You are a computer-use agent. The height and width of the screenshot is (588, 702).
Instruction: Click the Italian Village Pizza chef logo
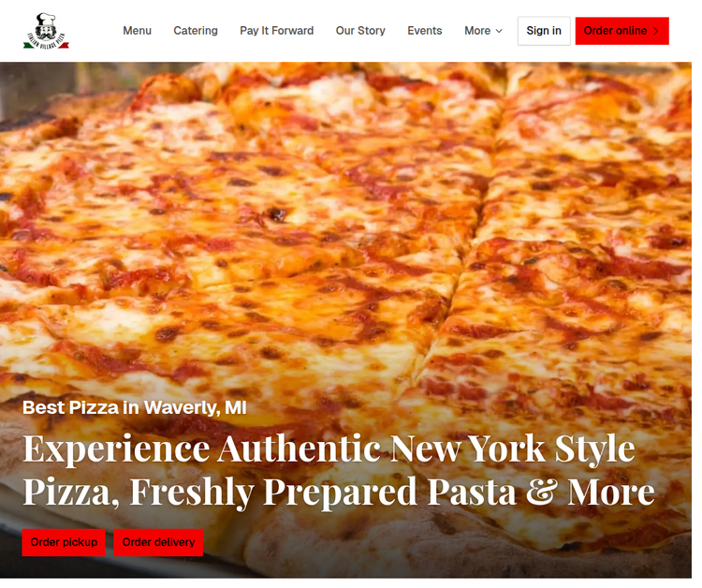[x=47, y=31]
